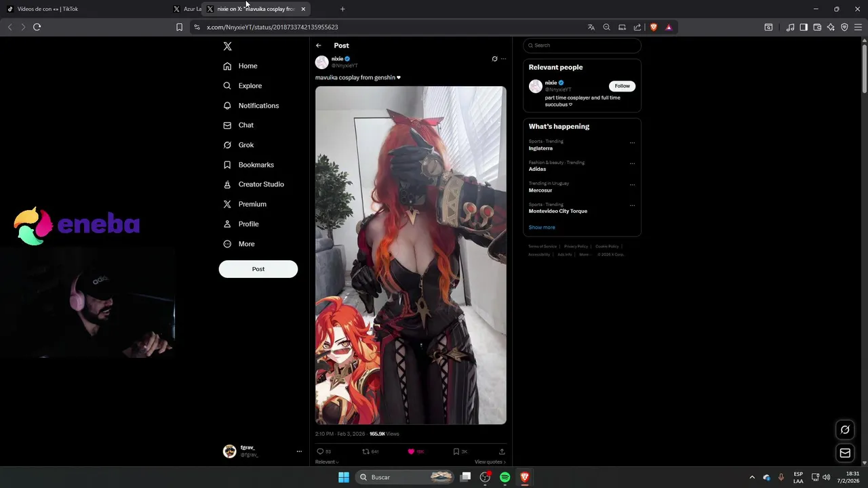Open the Brave Shields lion icon
868x488 pixels.
[654, 27]
